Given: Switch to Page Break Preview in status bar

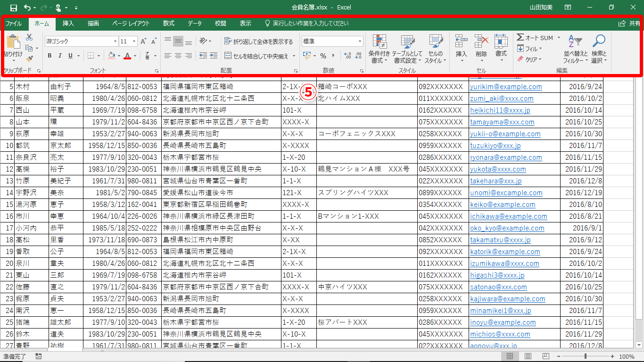Looking at the screenshot, I should click(546, 356).
